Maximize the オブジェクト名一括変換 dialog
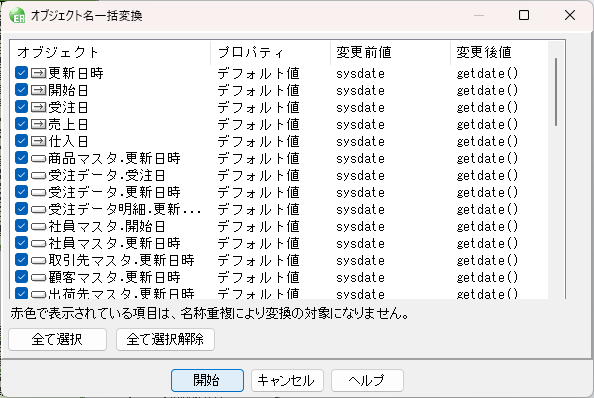 coord(524,15)
